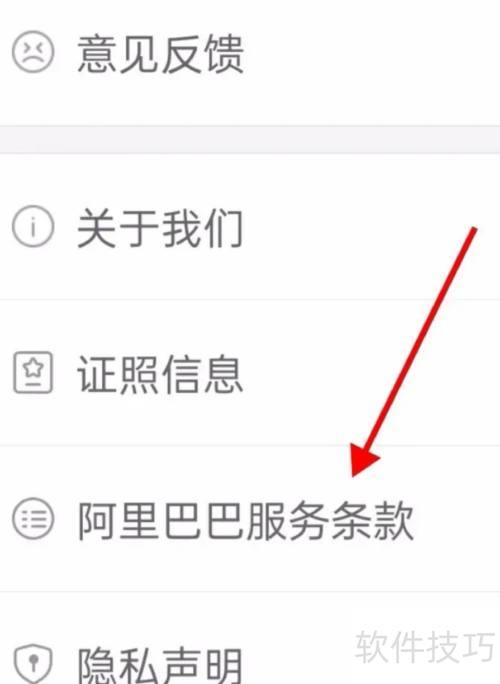This screenshot has height=684, width=500.
Task: Select the star certificate icon beside 证照信息
Action: point(33,372)
